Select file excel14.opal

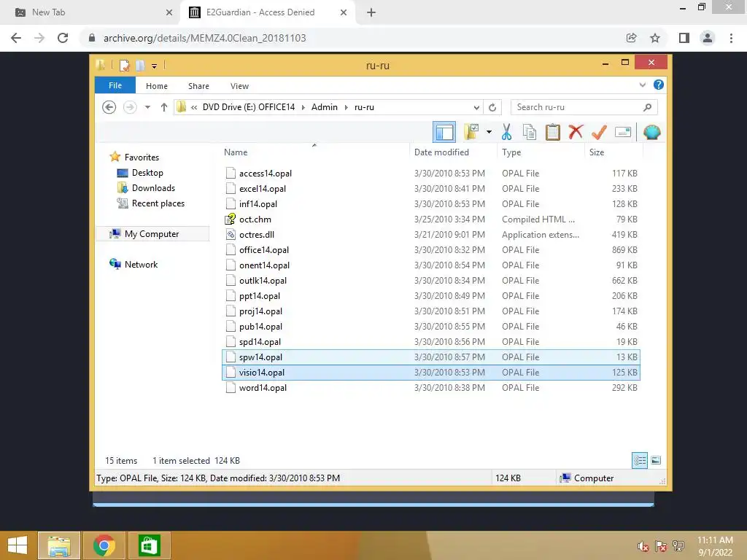point(430,189)
